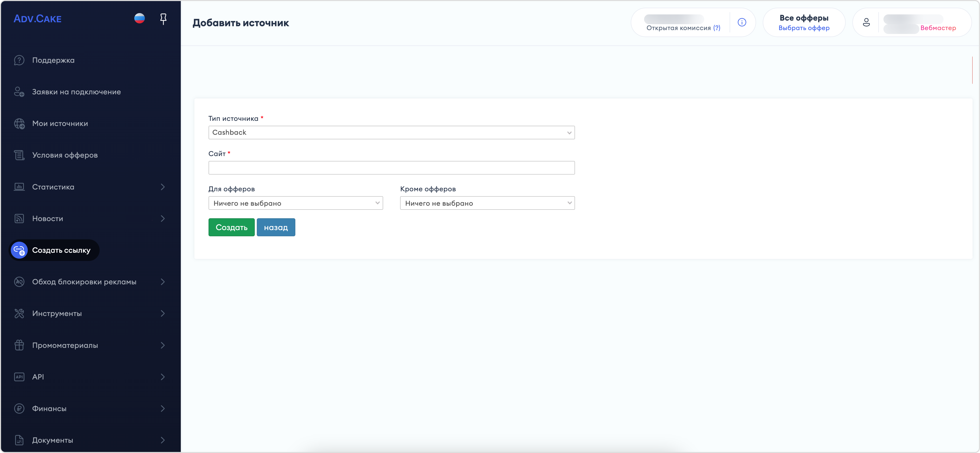Click the Заявки на подключение user icon

pos(19,92)
